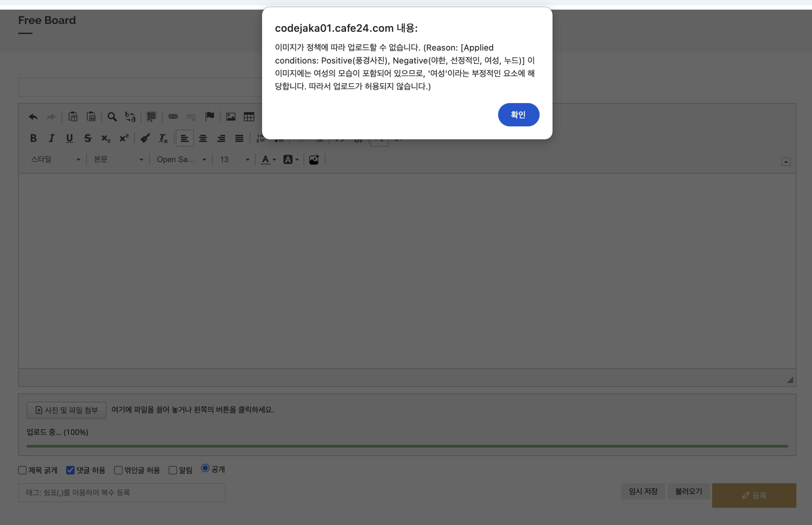The image size is (812, 525).
Task: Open the 스타일 dropdown
Action: [55, 160]
